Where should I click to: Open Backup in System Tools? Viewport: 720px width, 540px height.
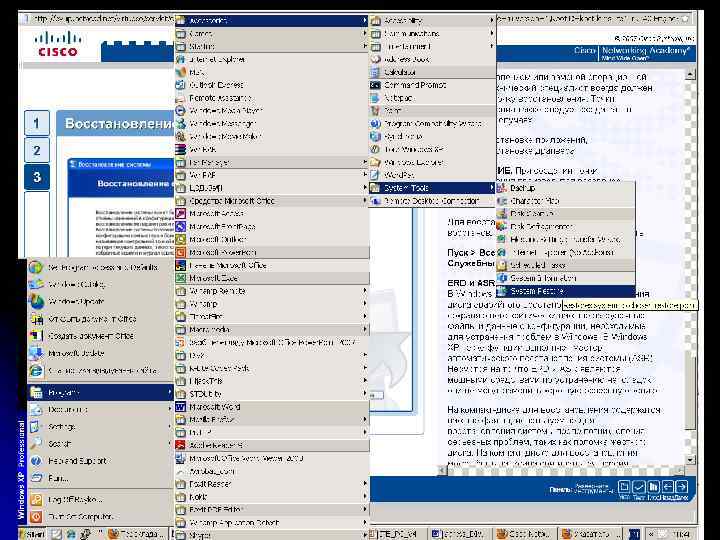(566, 188)
